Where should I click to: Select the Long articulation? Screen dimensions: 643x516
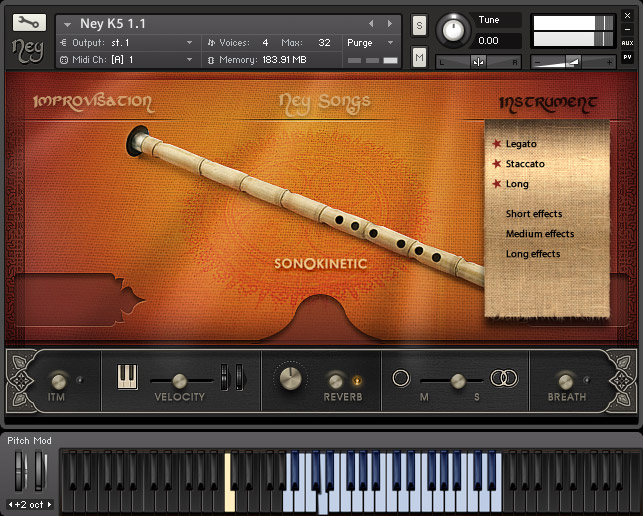coord(517,184)
